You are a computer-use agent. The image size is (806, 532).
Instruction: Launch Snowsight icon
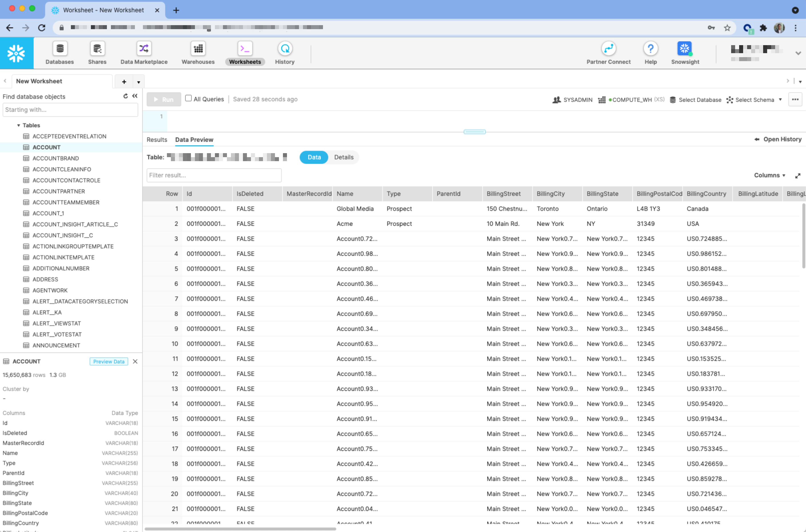[x=685, y=49]
